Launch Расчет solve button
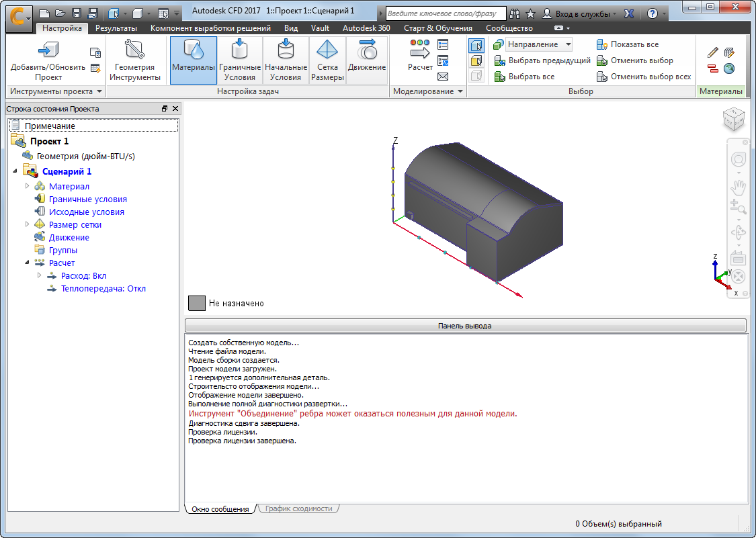Screen dimensions: 756x538 coord(420,56)
